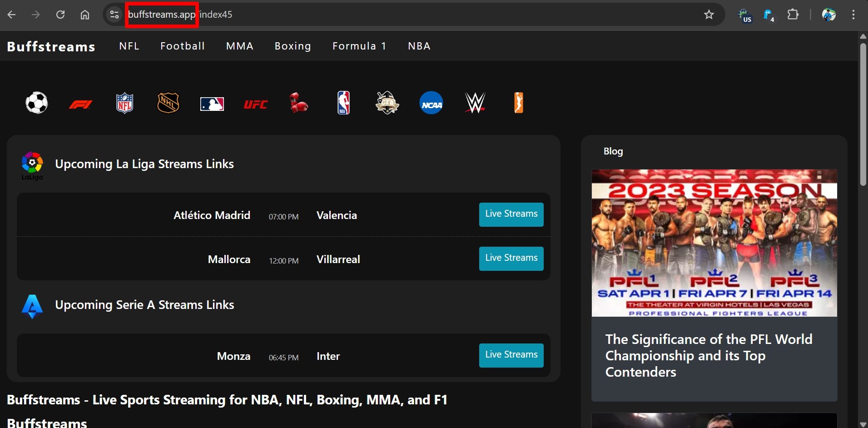The height and width of the screenshot is (428, 868).
Task: Click the 'Blog' sidebar heading
Action: tap(613, 151)
